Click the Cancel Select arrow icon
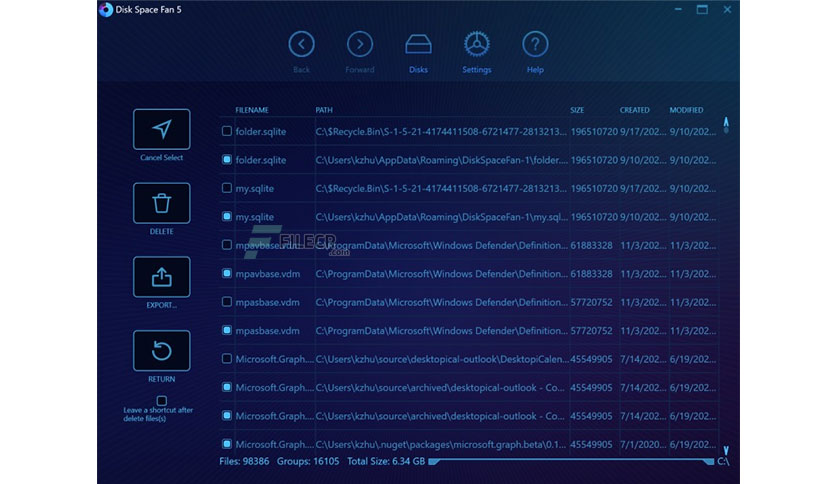The image size is (836, 484). coord(162,129)
